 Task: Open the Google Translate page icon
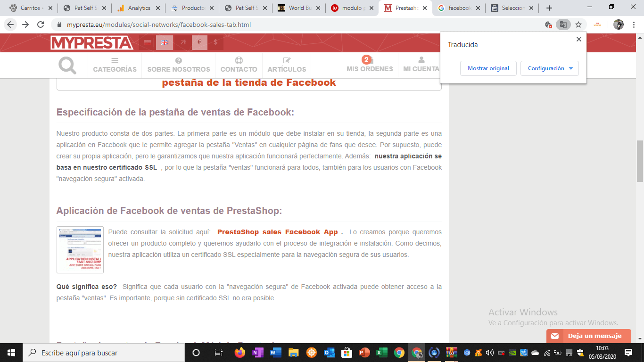tap(563, 25)
